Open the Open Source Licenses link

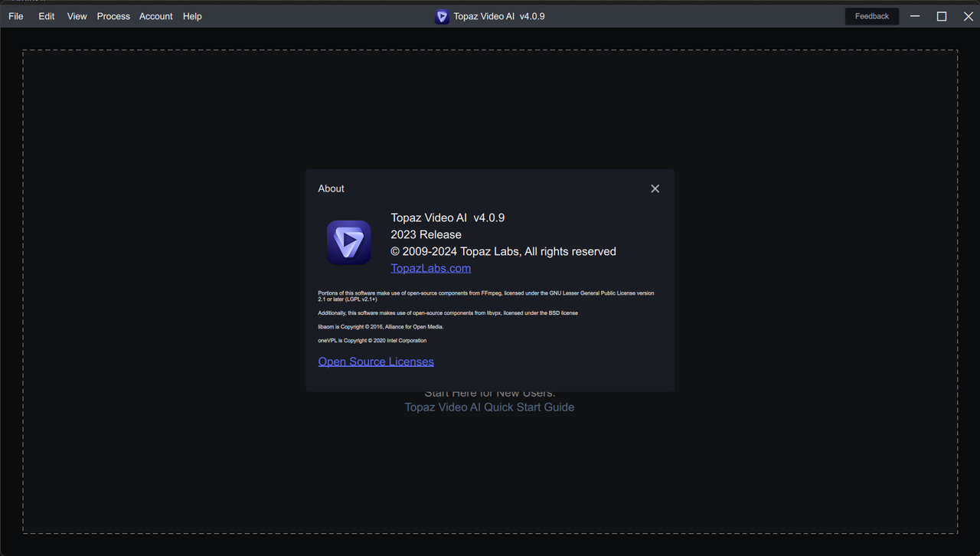376,361
